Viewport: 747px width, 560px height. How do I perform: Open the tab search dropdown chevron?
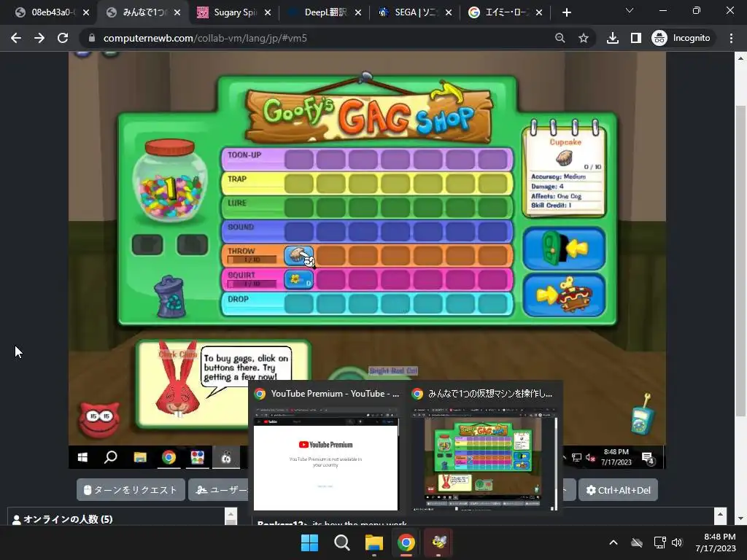coord(630,10)
